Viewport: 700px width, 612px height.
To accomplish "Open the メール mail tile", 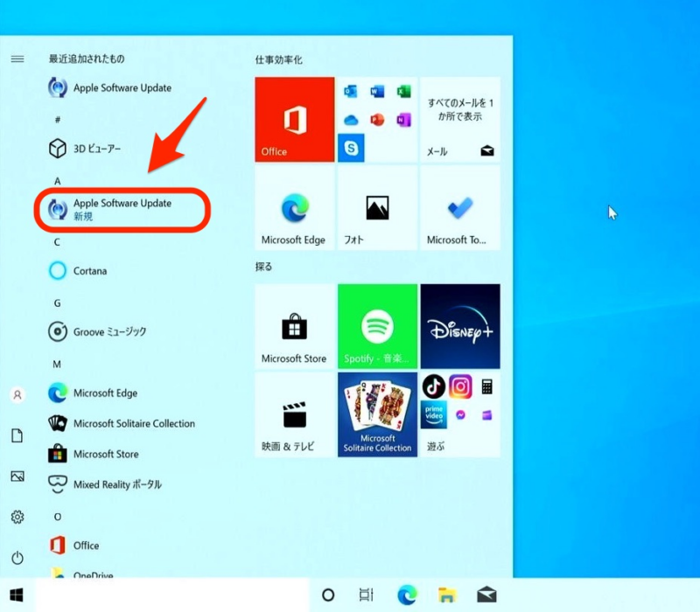I will (460, 119).
